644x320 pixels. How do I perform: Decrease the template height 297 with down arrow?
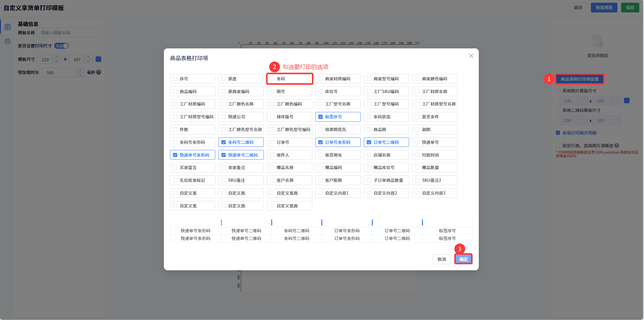click(88, 62)
